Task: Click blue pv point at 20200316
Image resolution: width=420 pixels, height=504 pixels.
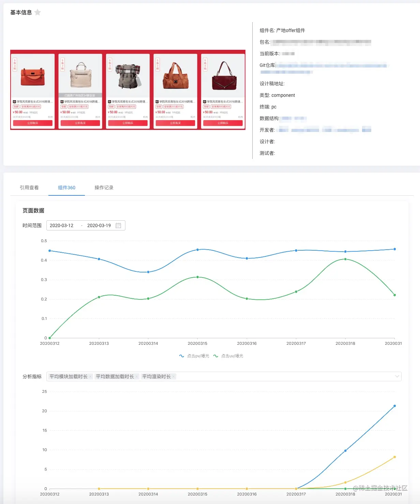Action: (247, 258)
